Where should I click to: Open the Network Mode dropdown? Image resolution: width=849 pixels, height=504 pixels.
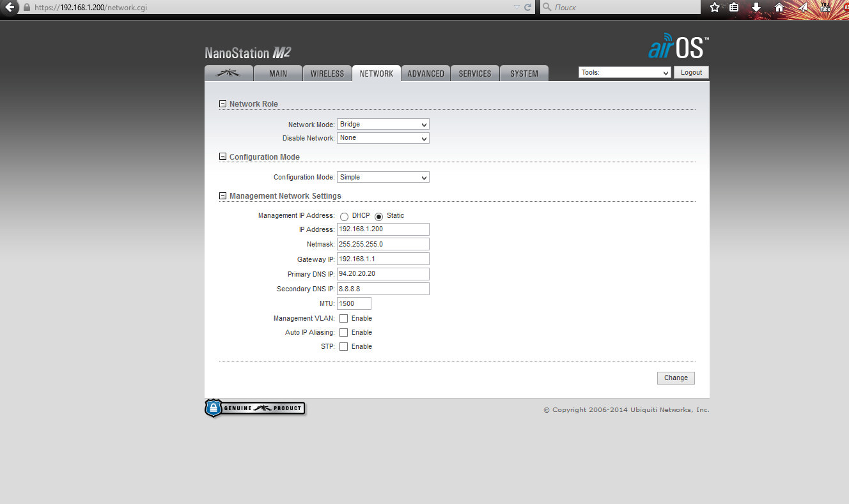(x=382, y=125)
